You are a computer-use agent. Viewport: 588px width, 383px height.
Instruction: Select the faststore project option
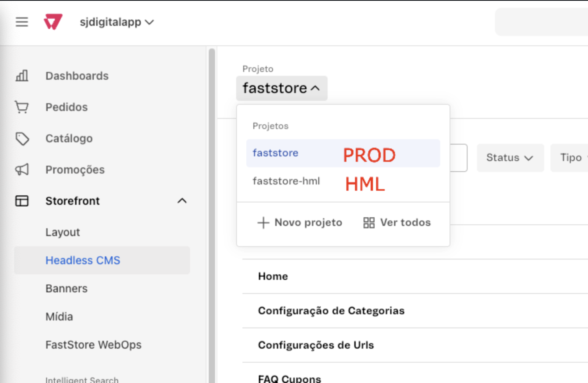(276, 153)
